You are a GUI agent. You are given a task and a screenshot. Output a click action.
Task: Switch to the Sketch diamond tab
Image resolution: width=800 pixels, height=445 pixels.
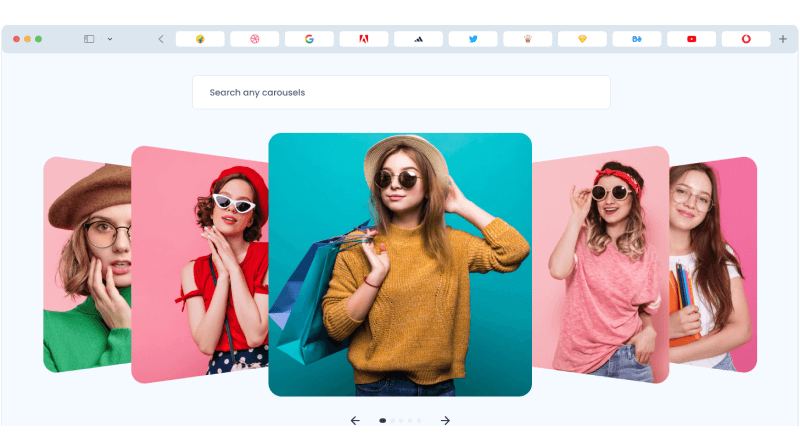click(582, 39)
